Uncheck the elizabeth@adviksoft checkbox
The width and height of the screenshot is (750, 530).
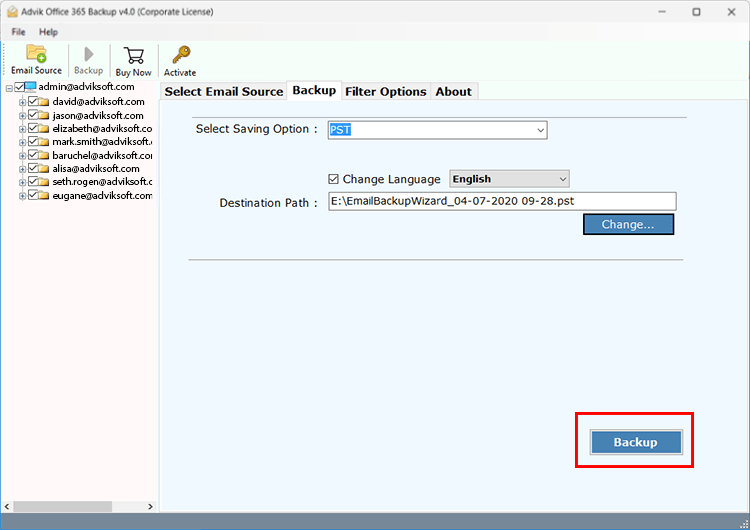(x=33, y=128)
